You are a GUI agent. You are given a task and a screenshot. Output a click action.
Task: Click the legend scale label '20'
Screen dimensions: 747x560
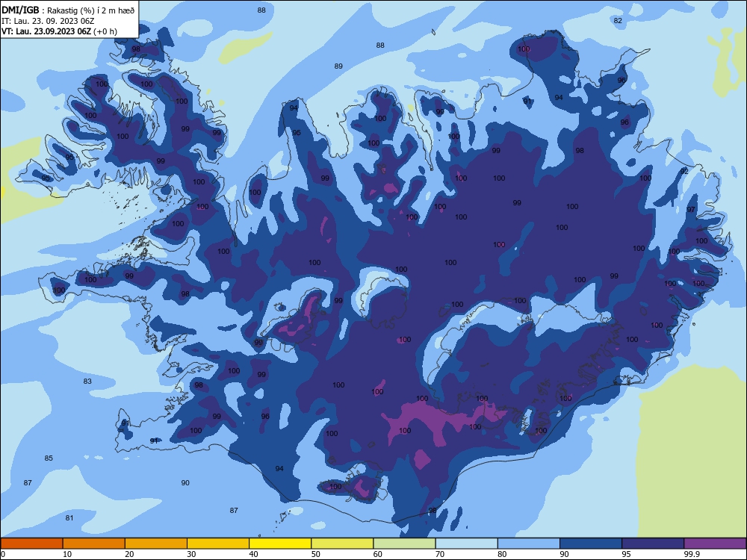pyautogui.click(x=129, y=554)
